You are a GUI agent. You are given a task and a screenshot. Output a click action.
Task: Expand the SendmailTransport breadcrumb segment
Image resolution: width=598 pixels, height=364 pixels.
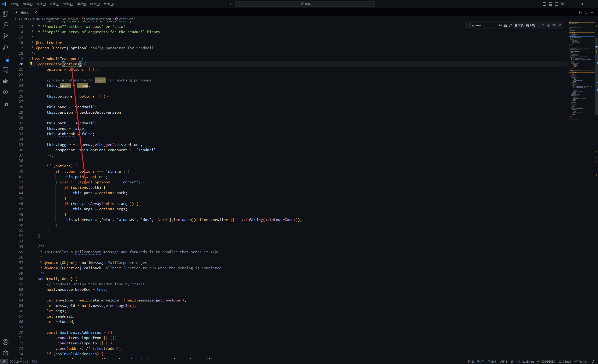tap(96, 19)
